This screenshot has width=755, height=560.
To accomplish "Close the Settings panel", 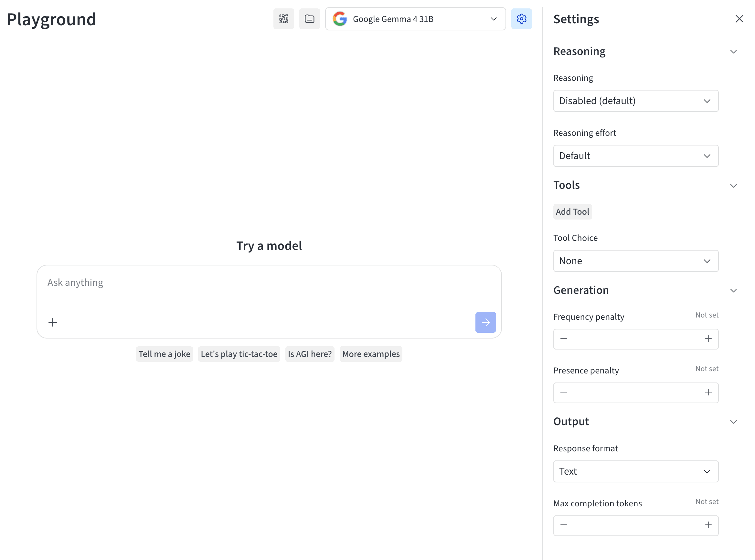I will (739, 19).
